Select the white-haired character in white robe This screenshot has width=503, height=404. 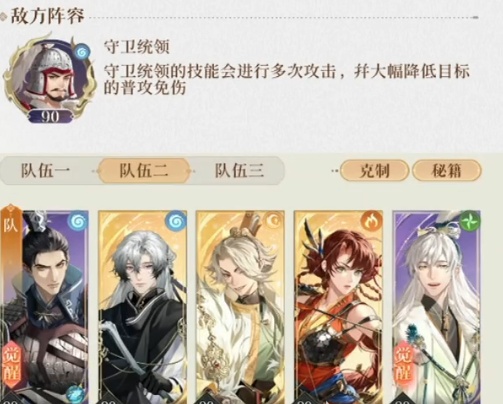coord(436,307)
